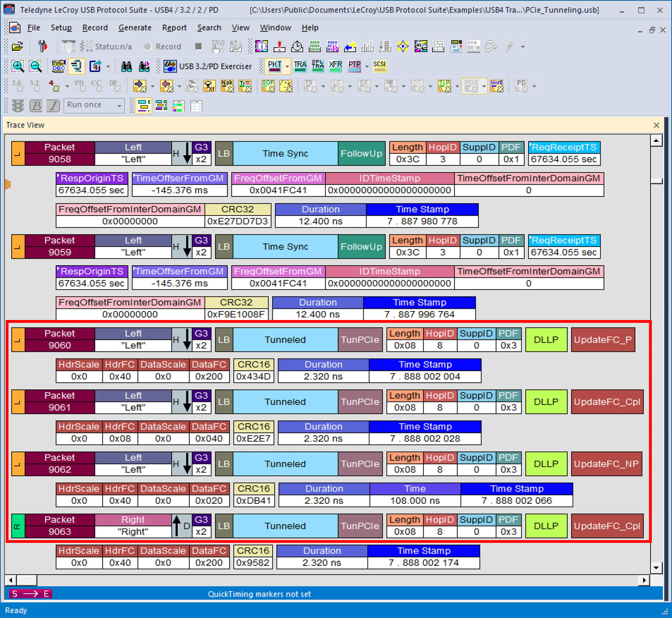The height and width of the screenshot is (618, 672).
Task: Toggle the SCSI decoding level view
Action: pos(379,66)
